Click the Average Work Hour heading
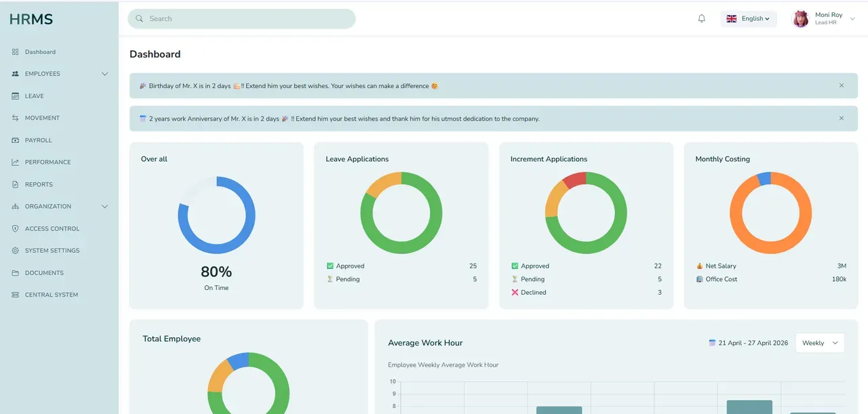The image size is (868, 414). 425,343
